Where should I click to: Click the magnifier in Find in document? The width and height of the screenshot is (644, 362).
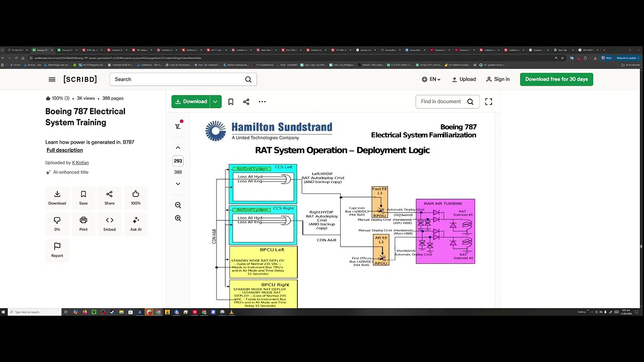[470, 102]
